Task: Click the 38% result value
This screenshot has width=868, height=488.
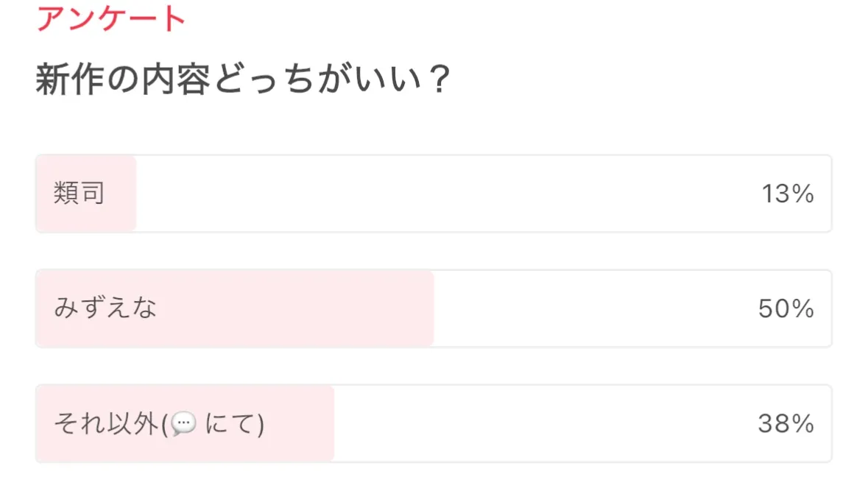Action: [786, 424]
